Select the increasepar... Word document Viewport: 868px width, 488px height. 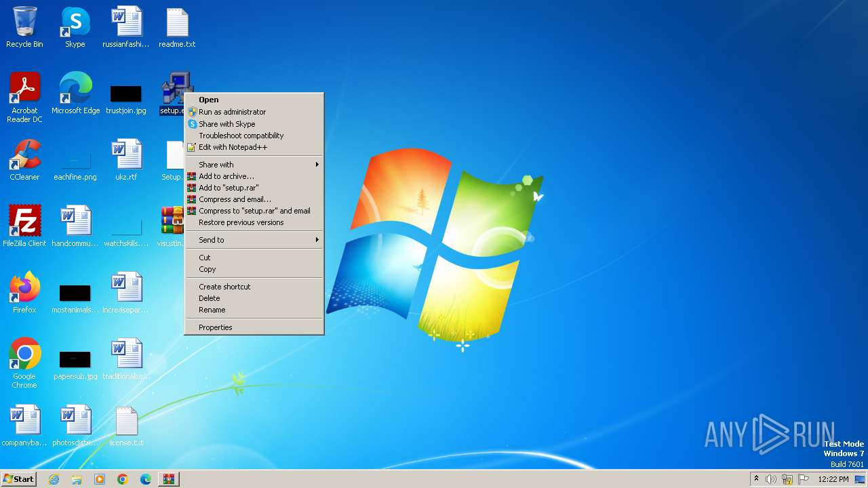126,293
